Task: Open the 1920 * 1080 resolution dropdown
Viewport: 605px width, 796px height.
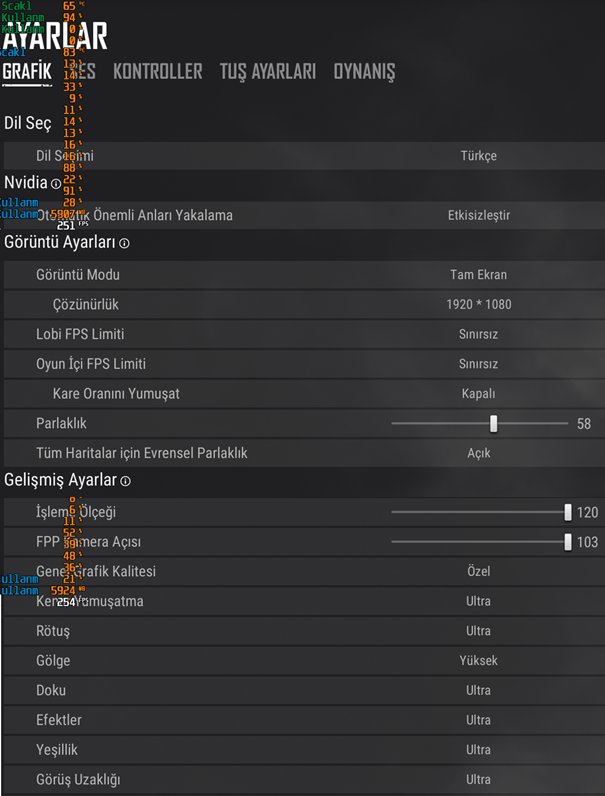Action: pos(478,304)
